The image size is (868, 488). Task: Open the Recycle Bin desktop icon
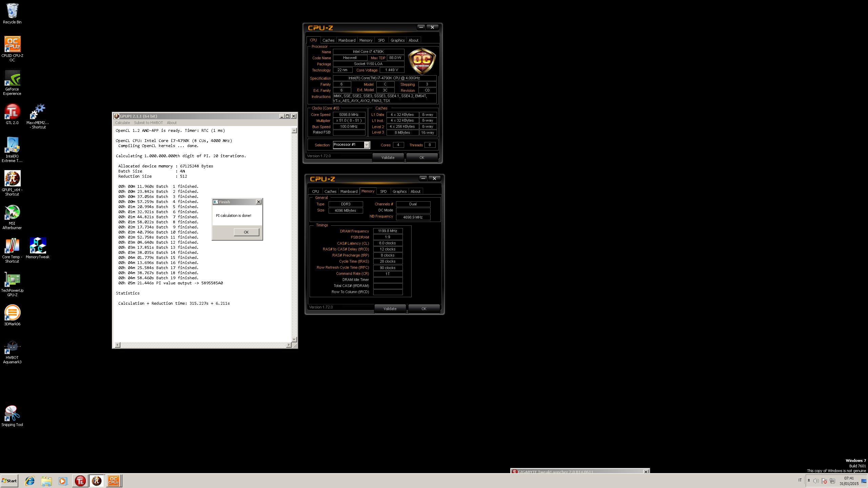[12, 14]
